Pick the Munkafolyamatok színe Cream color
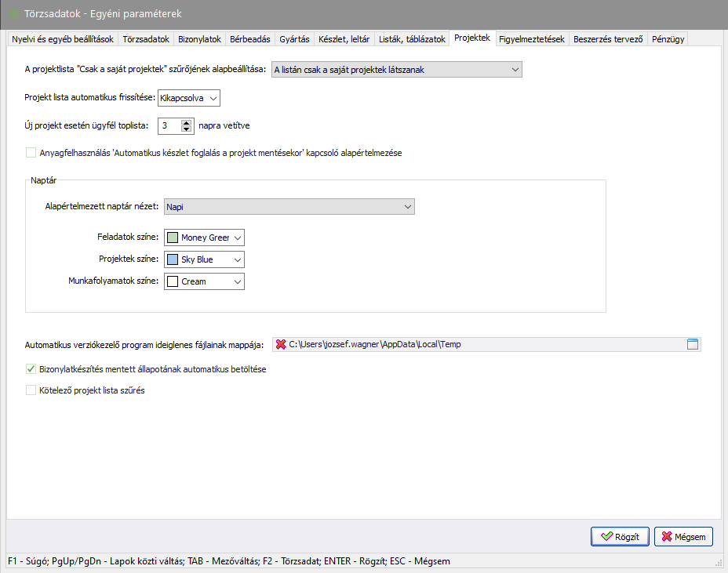Viewport: 728px width, 573px height. (205, 281)
